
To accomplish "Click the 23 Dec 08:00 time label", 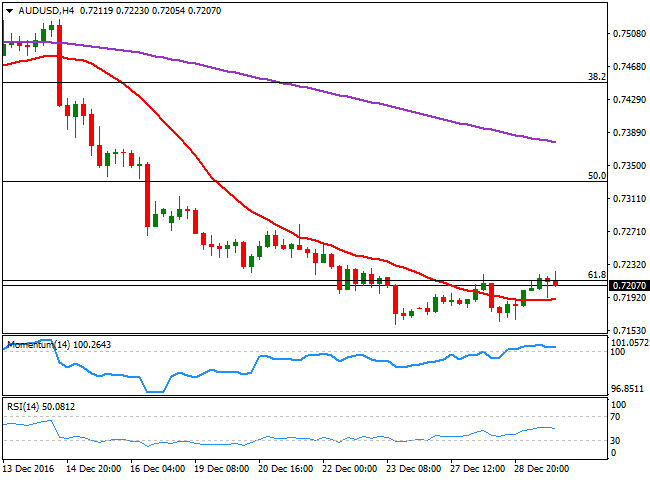I will coord(414,469).
